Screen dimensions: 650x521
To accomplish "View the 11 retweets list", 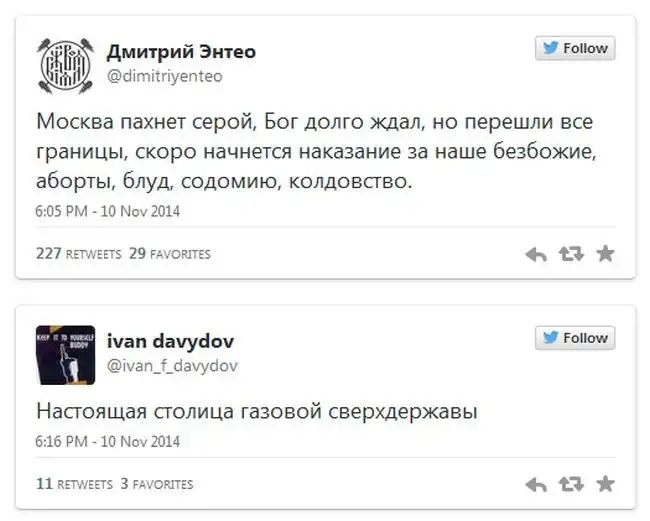I will (x=73, y=484).
